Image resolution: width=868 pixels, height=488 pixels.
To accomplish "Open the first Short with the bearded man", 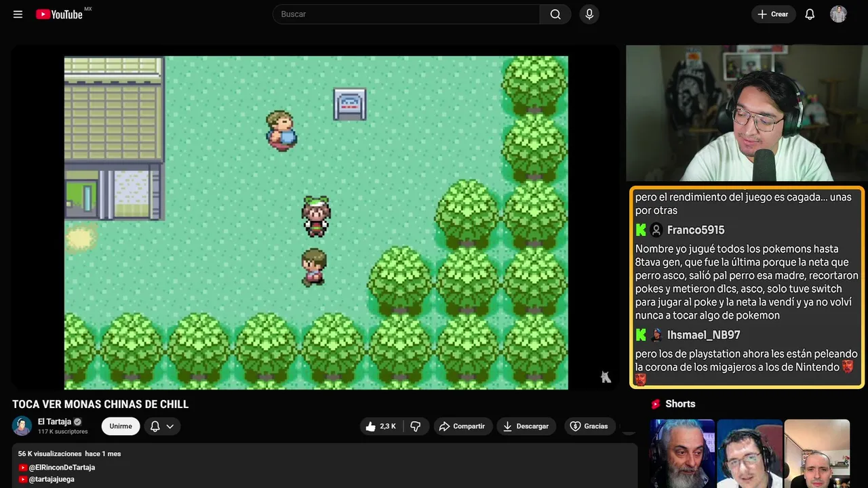I will (682, 453).
